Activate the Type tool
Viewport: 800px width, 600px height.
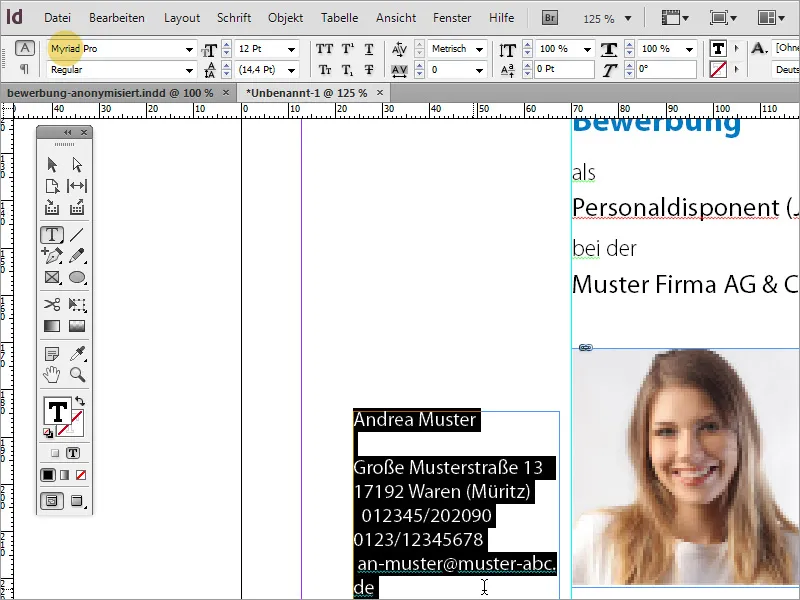(52, 235)
